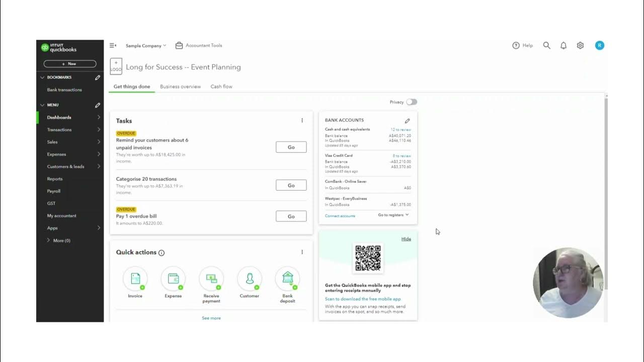Image resolution: width=644 pixels, height=362 pixels.
Task: Click the 12 to review link
Action: click(x=401, y=130)
